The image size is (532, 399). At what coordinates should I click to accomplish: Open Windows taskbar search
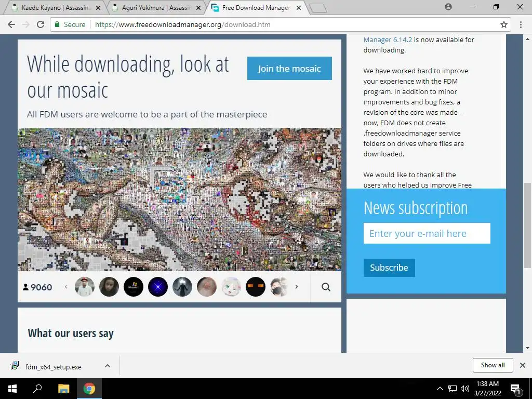(x=37, y=389)
